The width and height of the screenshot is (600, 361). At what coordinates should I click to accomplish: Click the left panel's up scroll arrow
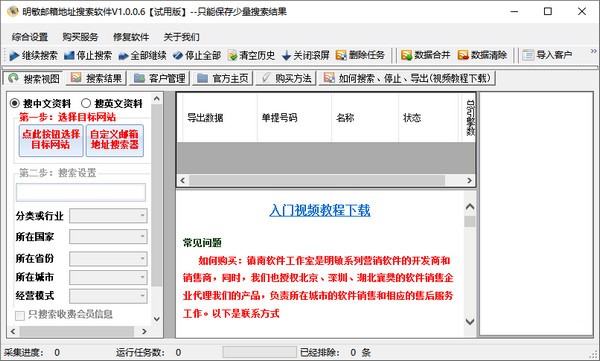[157, 99]
